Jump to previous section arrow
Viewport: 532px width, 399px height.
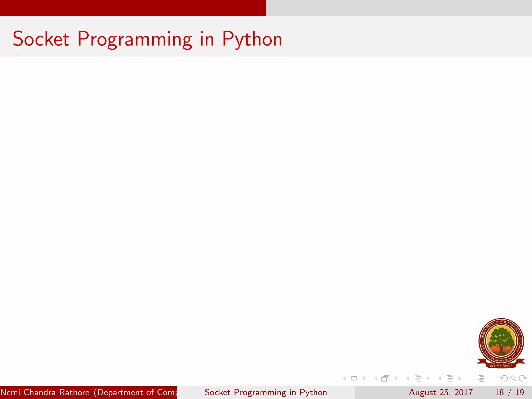pyautogui.click(x=440, y=378)
